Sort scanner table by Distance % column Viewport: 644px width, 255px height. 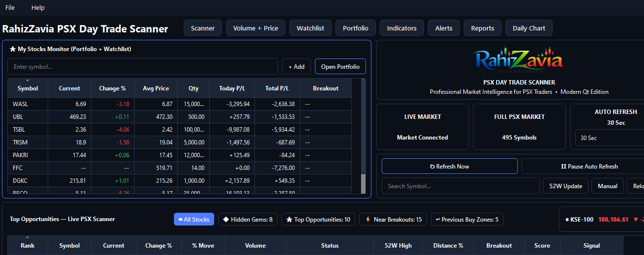pyautogui.click(x=448, y=245)
